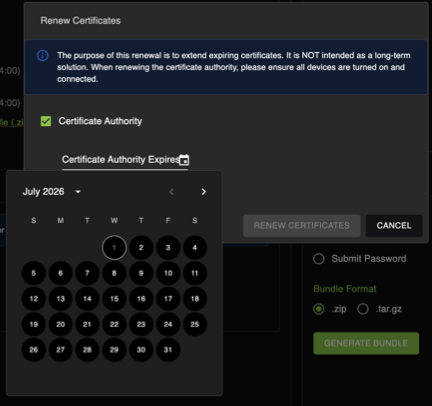The width and height of the screenshot is (432, 406).
Task: Select July 4 in the calendar
Action: [195, 248]
